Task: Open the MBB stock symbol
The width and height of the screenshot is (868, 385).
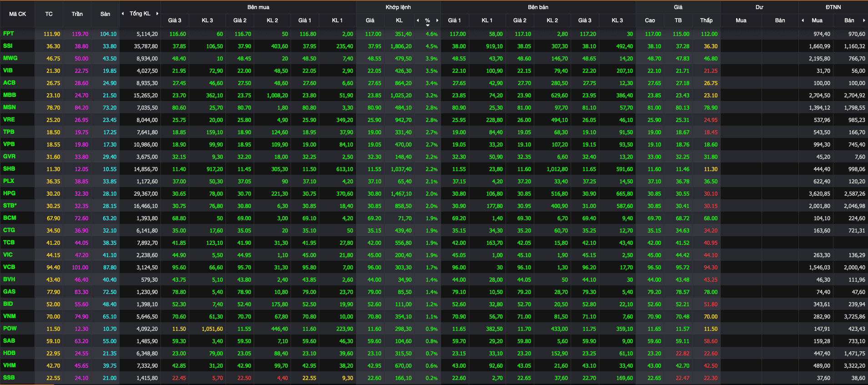Action: 10,95
